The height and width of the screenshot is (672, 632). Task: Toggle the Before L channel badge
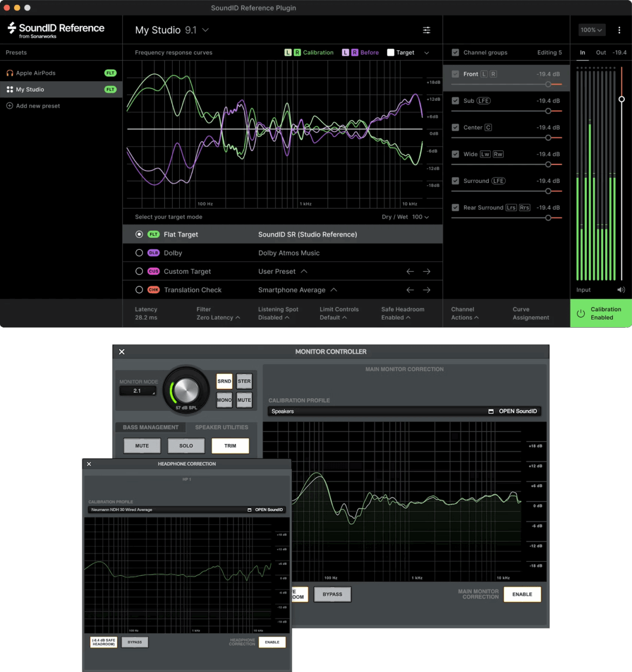coord(345,52)
